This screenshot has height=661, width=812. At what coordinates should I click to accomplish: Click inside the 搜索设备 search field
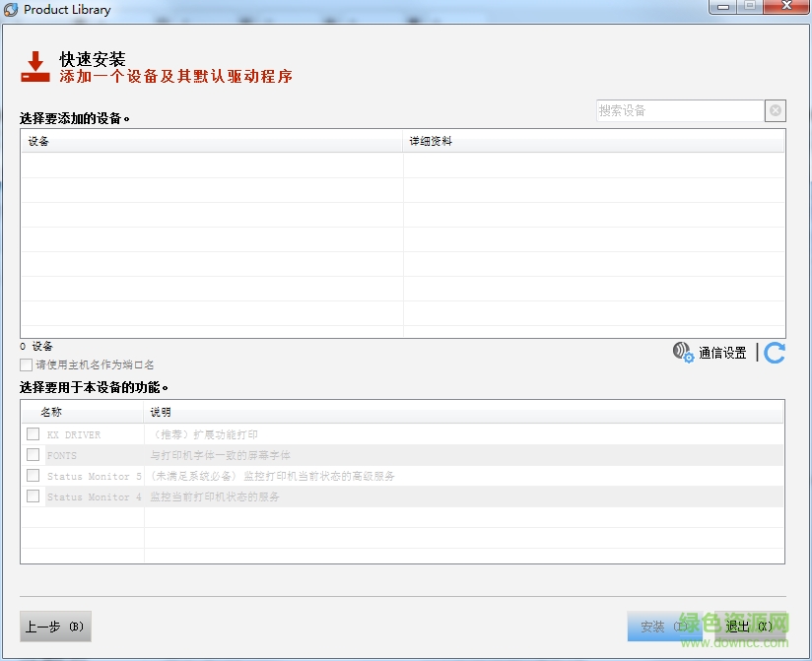[680, 110]
